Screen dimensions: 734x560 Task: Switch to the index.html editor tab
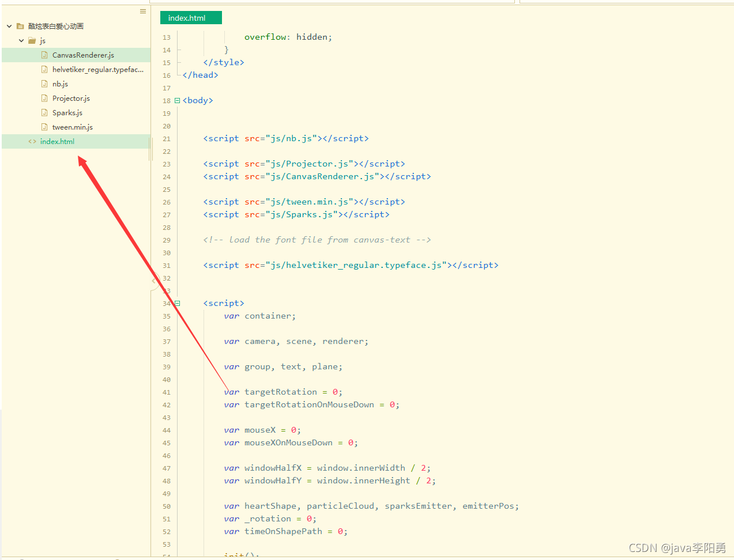point(191,18)
